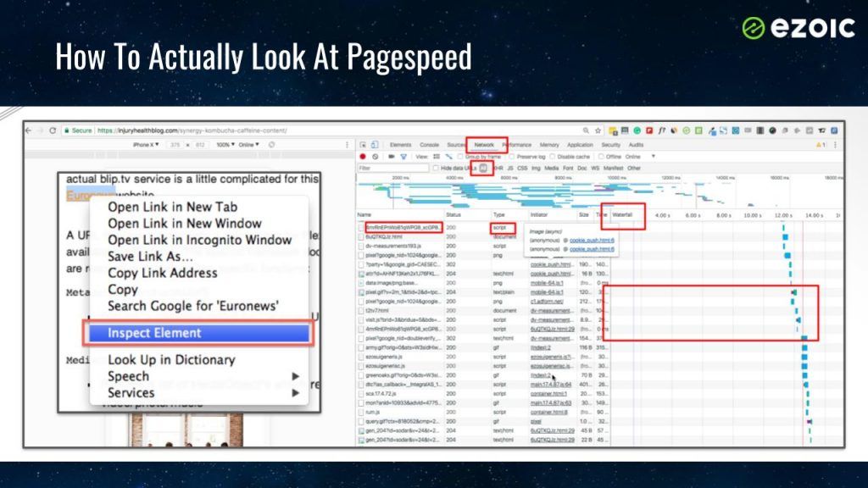Image resolution: width=868 pixels, height=488 pixels.
Task: Open the Application tab
Action: click(580, 145)
